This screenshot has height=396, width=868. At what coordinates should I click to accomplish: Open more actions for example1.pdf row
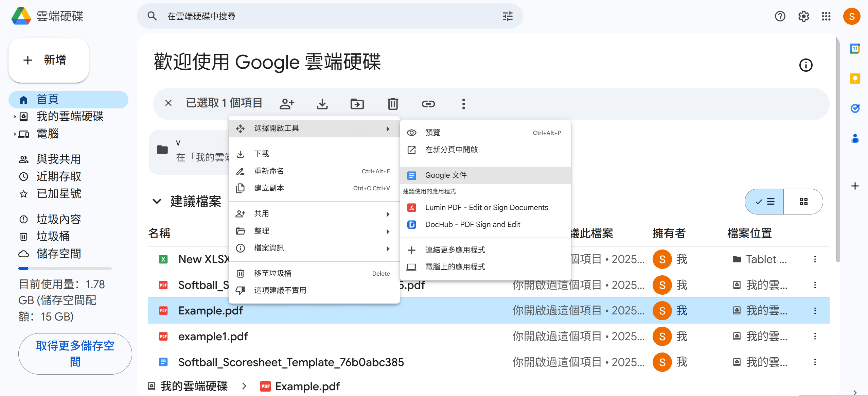point(815,336)
